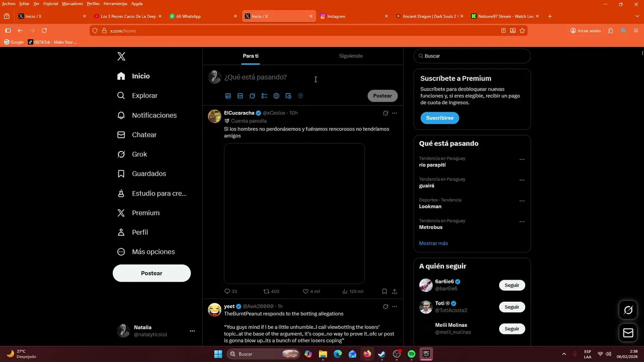Open more options on yeet's post
This screenshot has height=362, width=644.
pyautogui.click(x=394, y=306)
